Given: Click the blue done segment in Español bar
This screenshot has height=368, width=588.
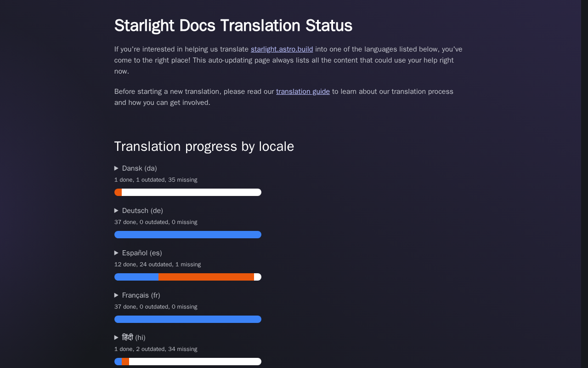Looking at the screenshot, I should [136, 277].
